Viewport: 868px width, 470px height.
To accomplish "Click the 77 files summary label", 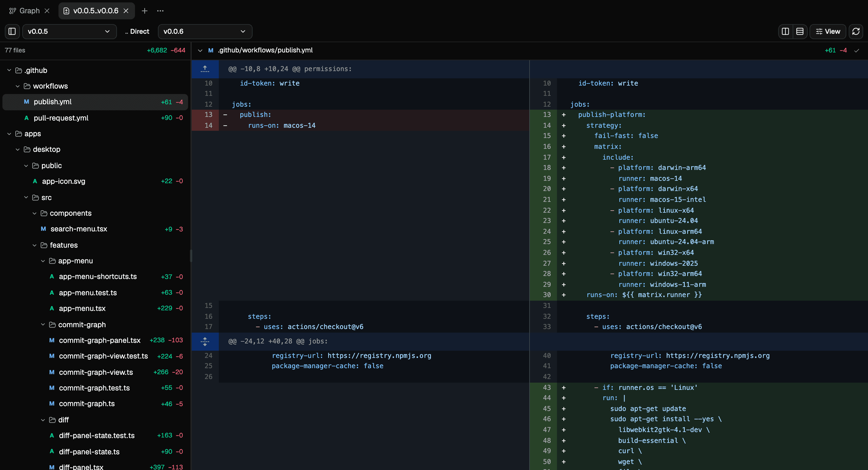I will click(15, 51).
